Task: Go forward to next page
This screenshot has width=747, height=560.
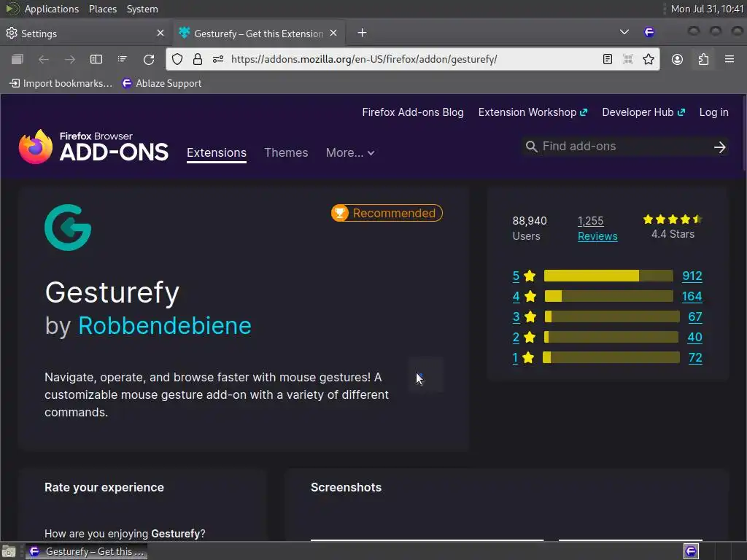Action: (69, 60)
